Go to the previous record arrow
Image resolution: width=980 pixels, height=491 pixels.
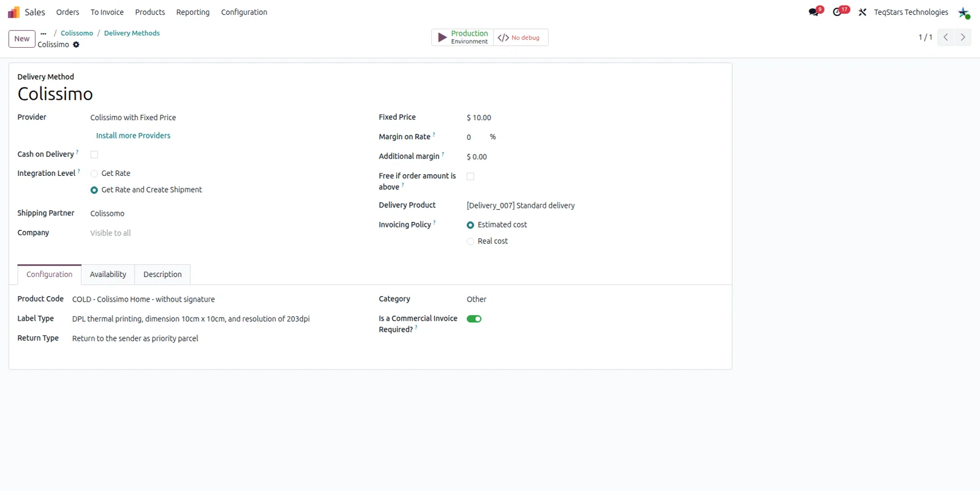tap(946, 37)
